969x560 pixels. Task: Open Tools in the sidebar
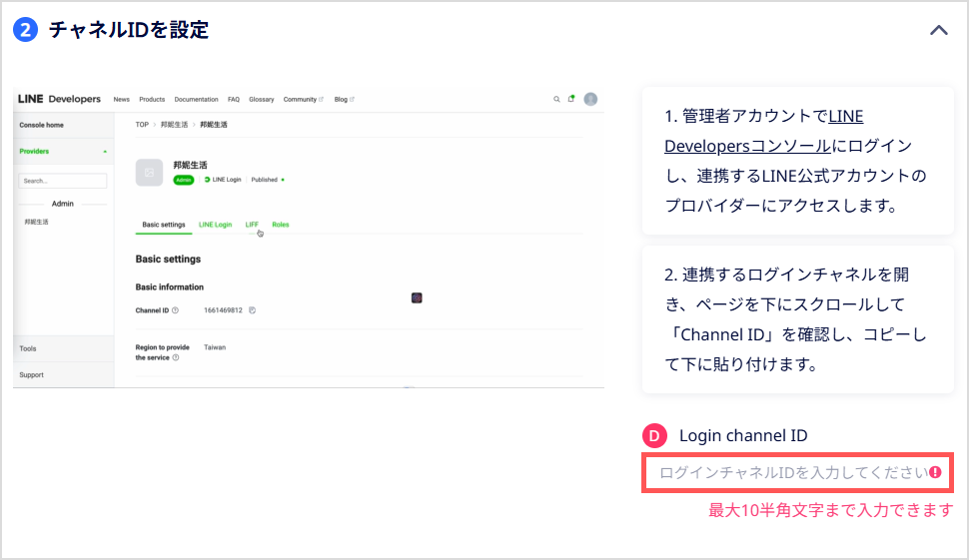[28, 348]
